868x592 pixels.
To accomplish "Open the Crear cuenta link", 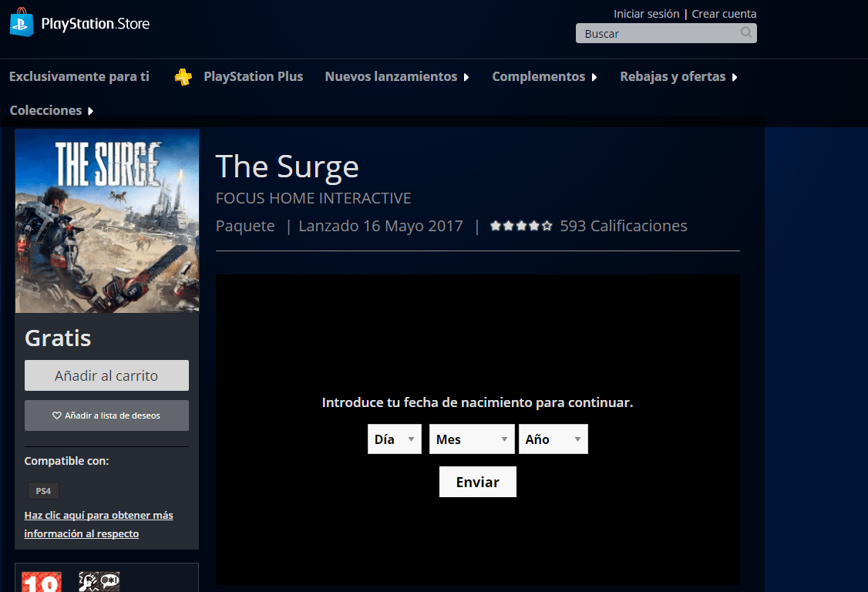I will tap(724, 14).
